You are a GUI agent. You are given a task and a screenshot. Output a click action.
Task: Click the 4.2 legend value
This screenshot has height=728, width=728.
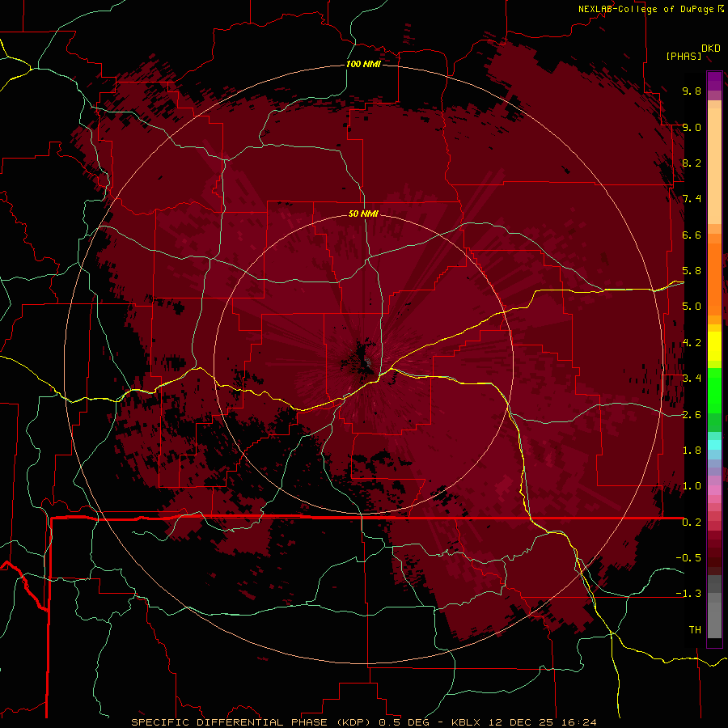pyautogui.click(x=692, y=343)
